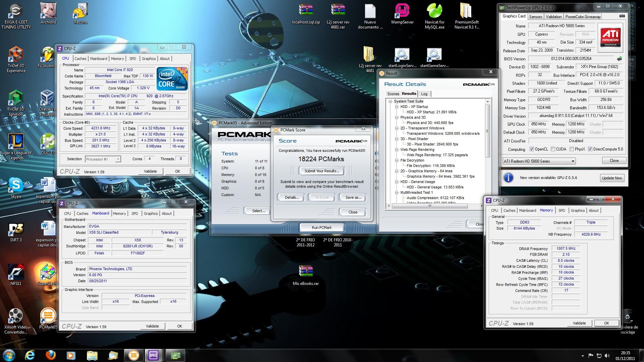The image size is (644, 362).
Task: Click the taskbar clock
Action: (x=625, y=355)
